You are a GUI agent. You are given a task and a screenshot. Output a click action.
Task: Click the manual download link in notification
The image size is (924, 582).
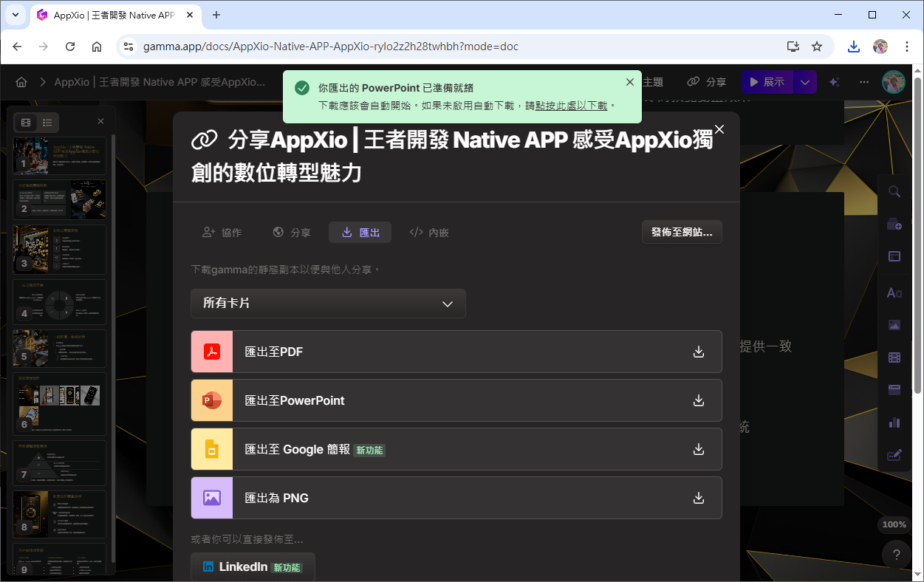[x=572, y=106]
